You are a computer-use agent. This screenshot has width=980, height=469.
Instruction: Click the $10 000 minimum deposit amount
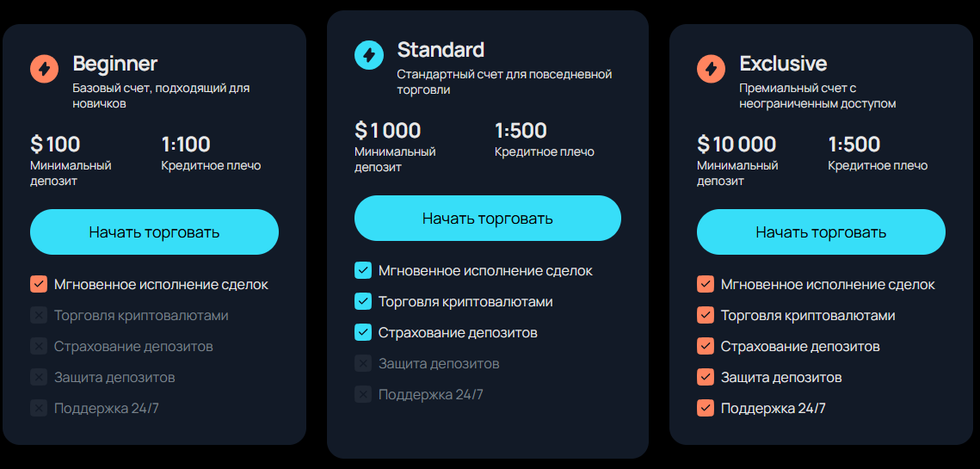(737, 144)
